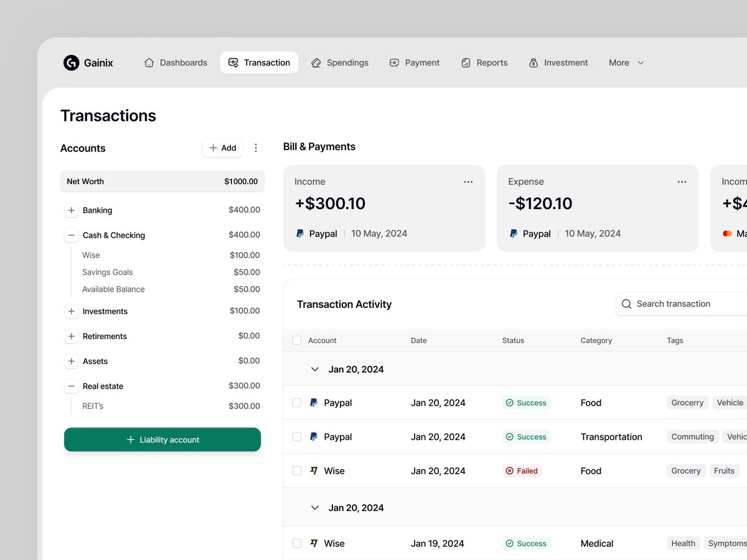Switch to the Spendings tab
747x560 pixels.
tap(340, 62)
